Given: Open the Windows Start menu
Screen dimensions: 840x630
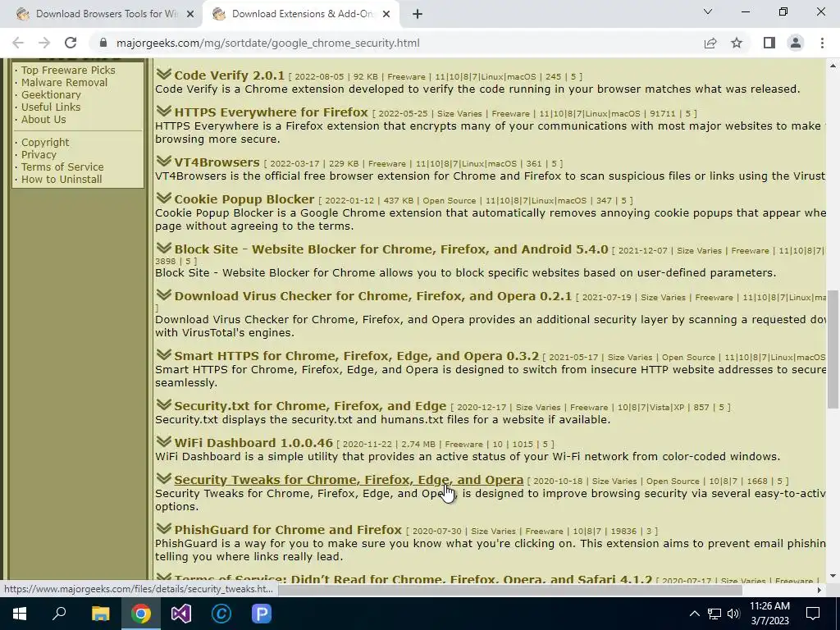Looking at the screenshot, I should coord(20,614).
